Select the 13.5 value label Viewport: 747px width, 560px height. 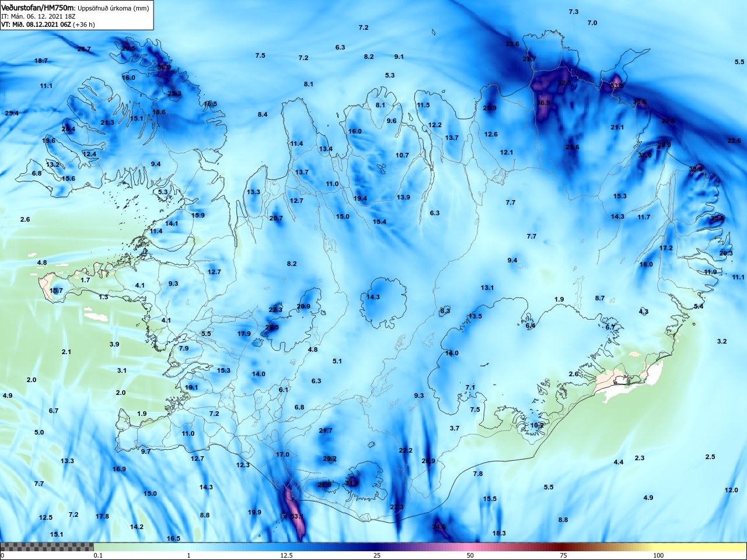475,316
